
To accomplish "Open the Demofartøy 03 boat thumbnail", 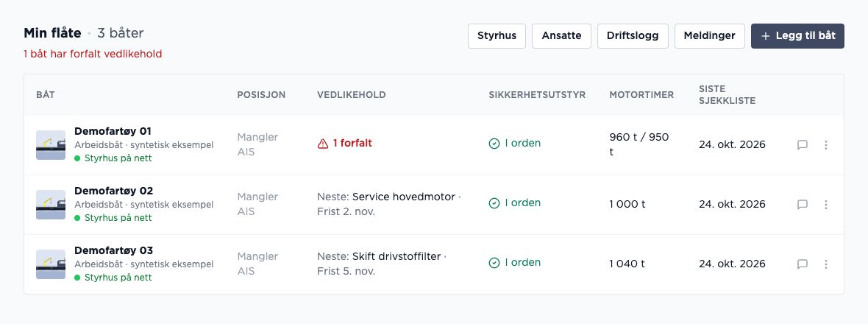I will point(51,265).
